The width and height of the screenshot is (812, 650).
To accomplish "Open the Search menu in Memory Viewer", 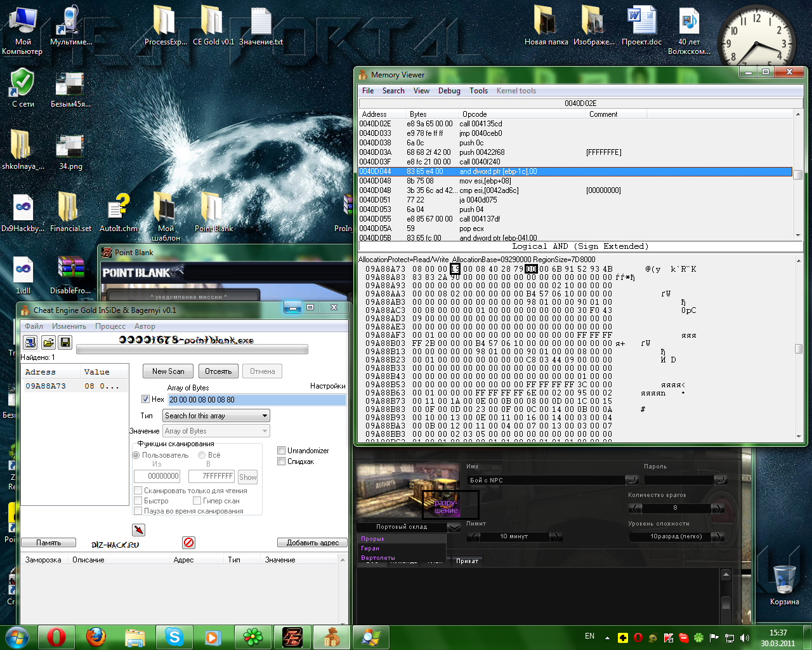I will [x=393, y=91].
